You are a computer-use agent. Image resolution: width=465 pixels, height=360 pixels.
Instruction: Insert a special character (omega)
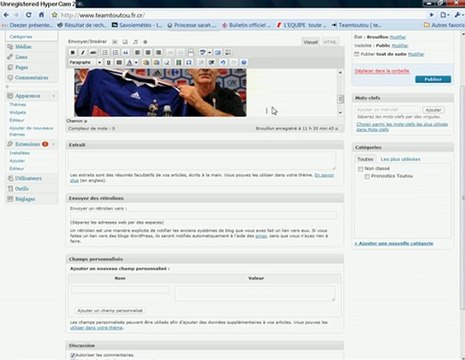pos(189,62)
